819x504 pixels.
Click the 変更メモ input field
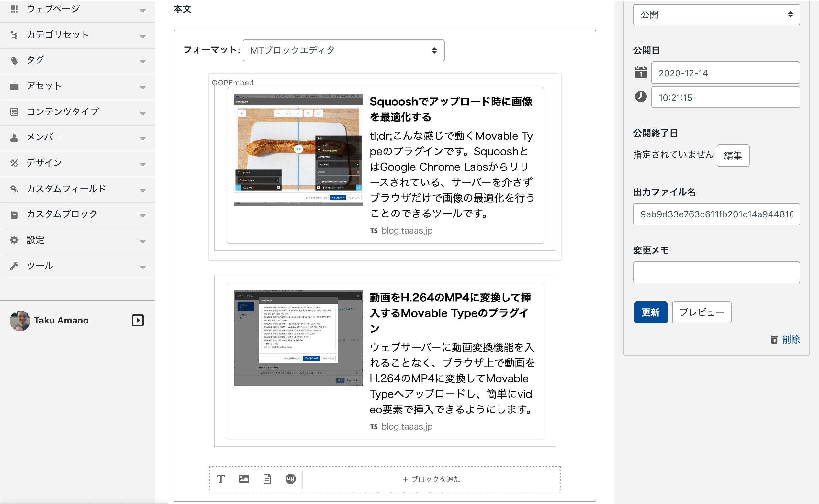[x=716, y=272]
